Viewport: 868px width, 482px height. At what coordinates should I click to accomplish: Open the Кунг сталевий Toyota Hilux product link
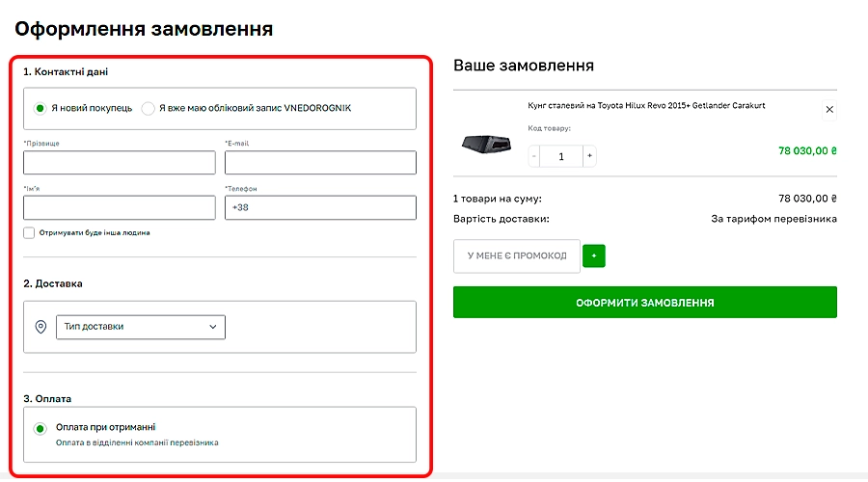(x=645, y=105)
